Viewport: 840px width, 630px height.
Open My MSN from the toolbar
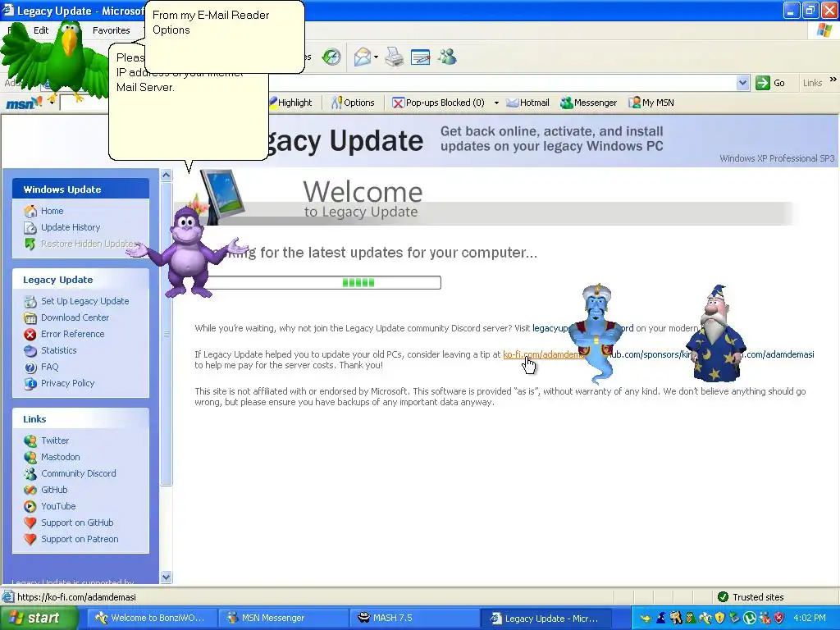point(651,103)
